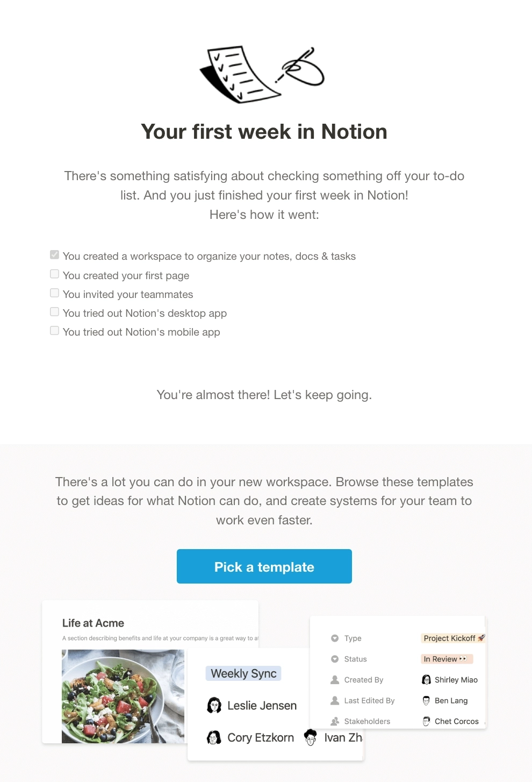Check 'You tried out Notion's mobile app'
532x782 pixels.
(54, 330)
